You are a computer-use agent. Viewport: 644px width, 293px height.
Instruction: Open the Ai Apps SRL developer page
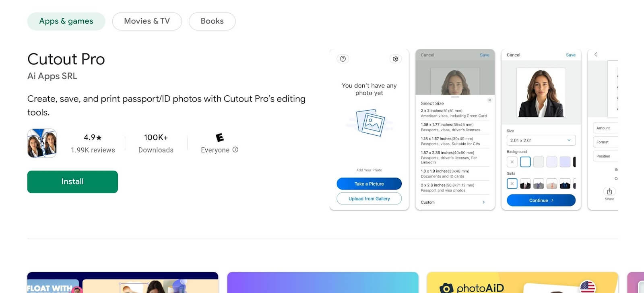[52, 76]
